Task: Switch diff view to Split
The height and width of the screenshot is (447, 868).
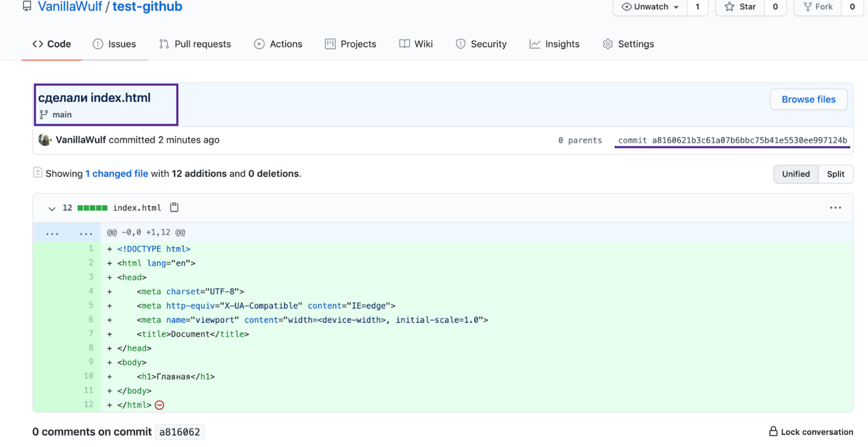Action: pos(835,174)
